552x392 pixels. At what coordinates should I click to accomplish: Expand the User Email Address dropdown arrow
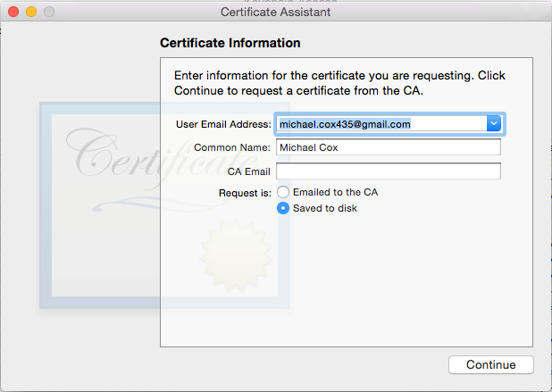(494, 124)
